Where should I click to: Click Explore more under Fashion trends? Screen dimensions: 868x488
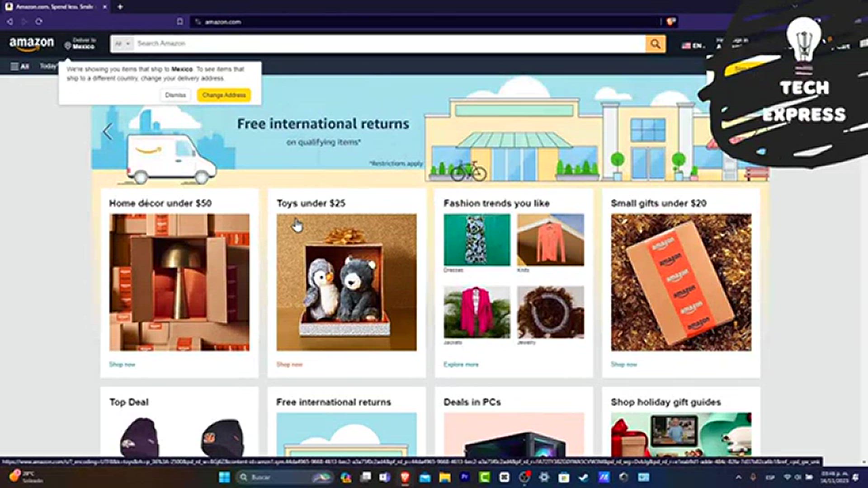[x=460, y=364]
